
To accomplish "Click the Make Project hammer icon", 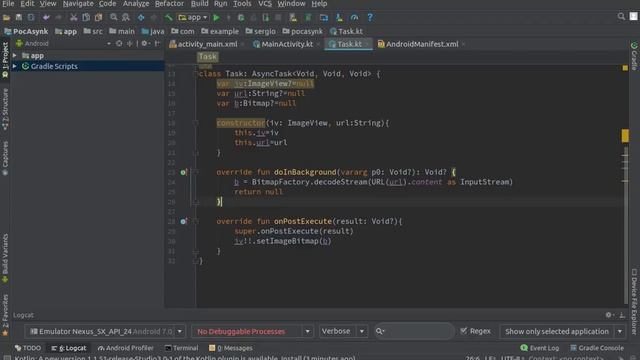I will coord(169,18).
